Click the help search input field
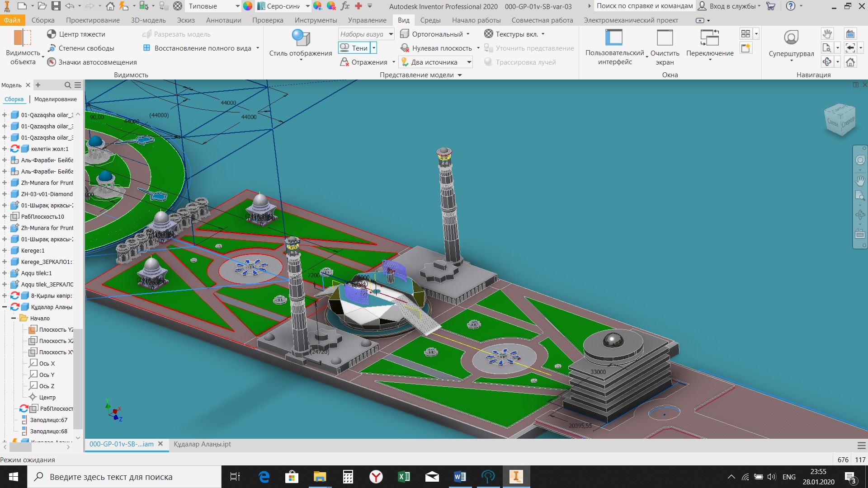 [644, 6]
